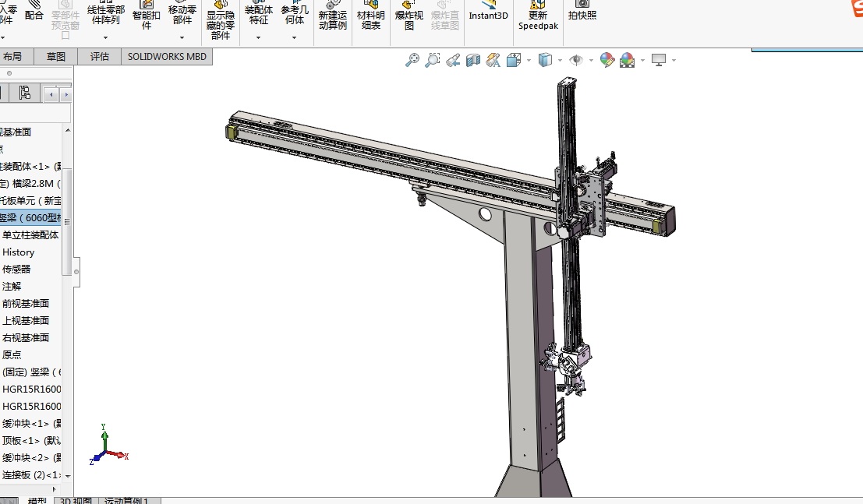Image resolution: width=863 pixels, height=504 pixels.
Task: Open the Edit Appearance color ball icon
Action: (x=607, y=60)
